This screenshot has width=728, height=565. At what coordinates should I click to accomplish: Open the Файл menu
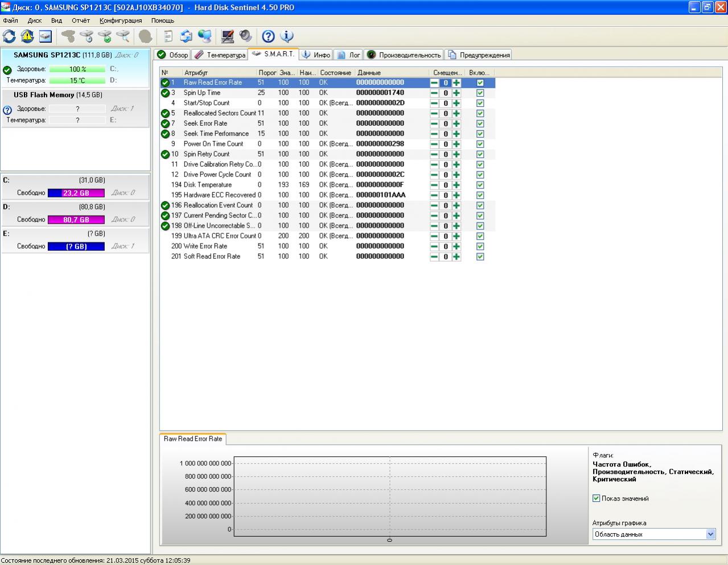point(11,20)
